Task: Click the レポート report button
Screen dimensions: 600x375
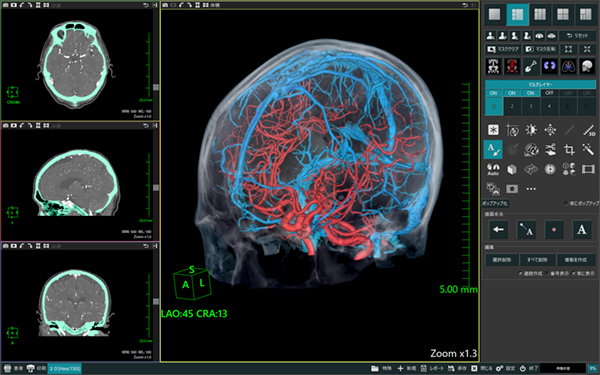Action: point(432,368)
